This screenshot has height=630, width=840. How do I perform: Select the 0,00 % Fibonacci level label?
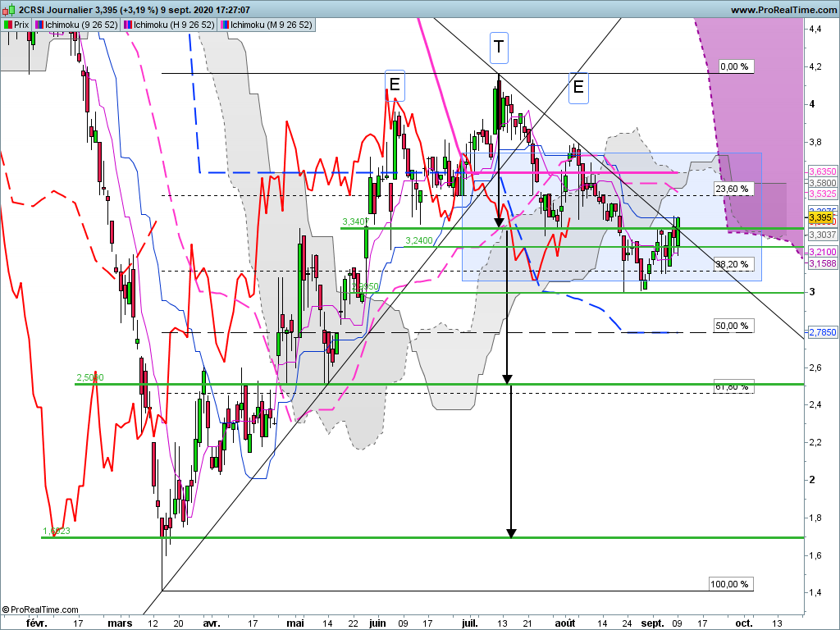coord(733,66)
